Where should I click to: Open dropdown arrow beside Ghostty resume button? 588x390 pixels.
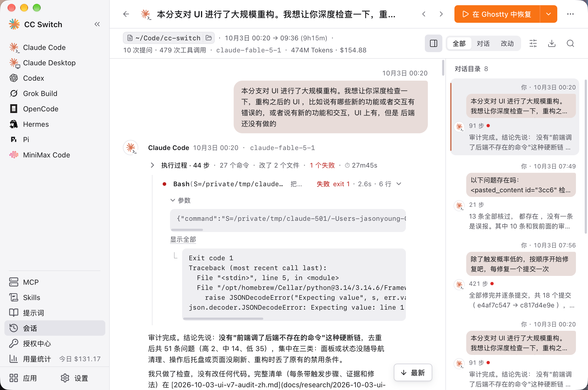click(x=549, y=14)
